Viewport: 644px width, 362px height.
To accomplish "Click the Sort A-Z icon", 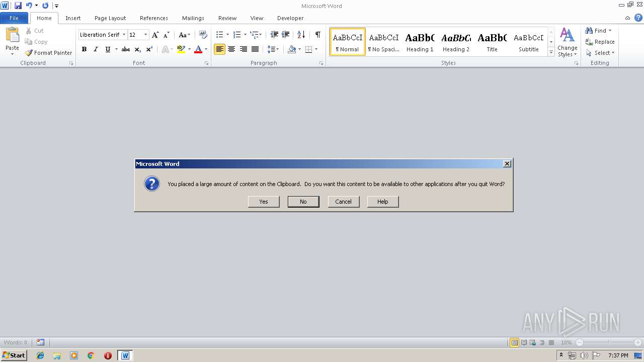I will [x=301, y=35].
